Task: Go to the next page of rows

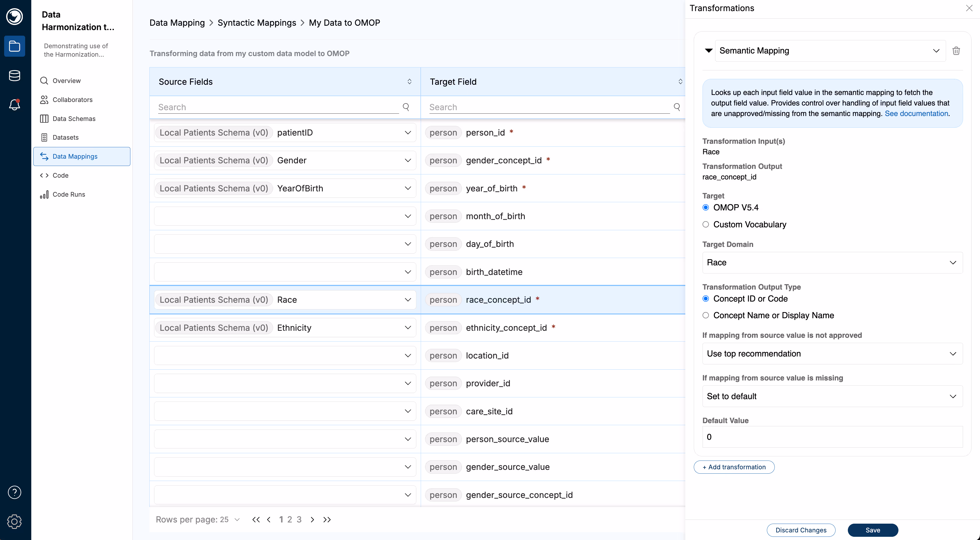Action: pyautogui.click(x=312, y=520)
